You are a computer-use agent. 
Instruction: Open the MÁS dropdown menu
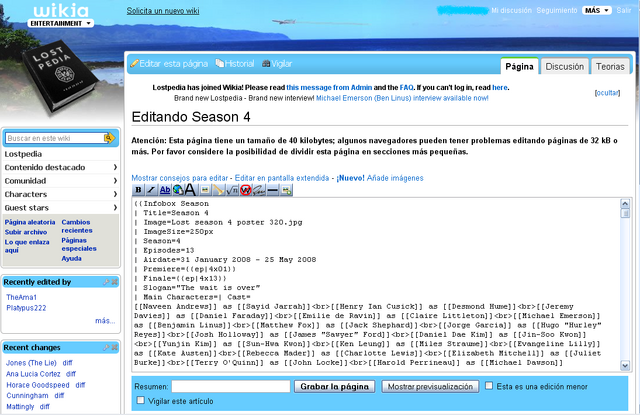coord(597,11)
